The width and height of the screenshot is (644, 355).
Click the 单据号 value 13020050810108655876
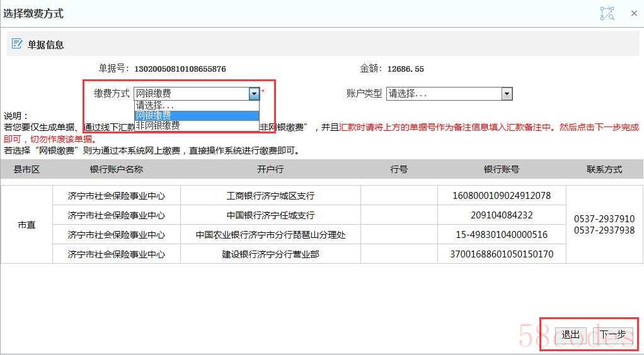(180, 69)
